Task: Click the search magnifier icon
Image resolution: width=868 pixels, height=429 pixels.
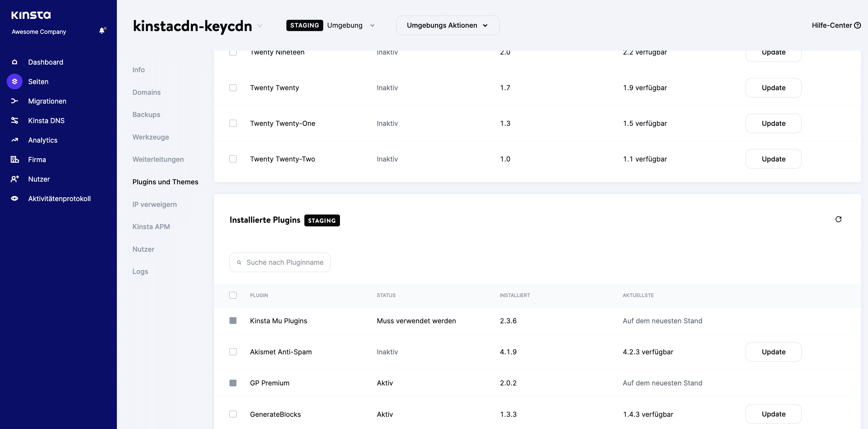Action: (x=239, y=262)
